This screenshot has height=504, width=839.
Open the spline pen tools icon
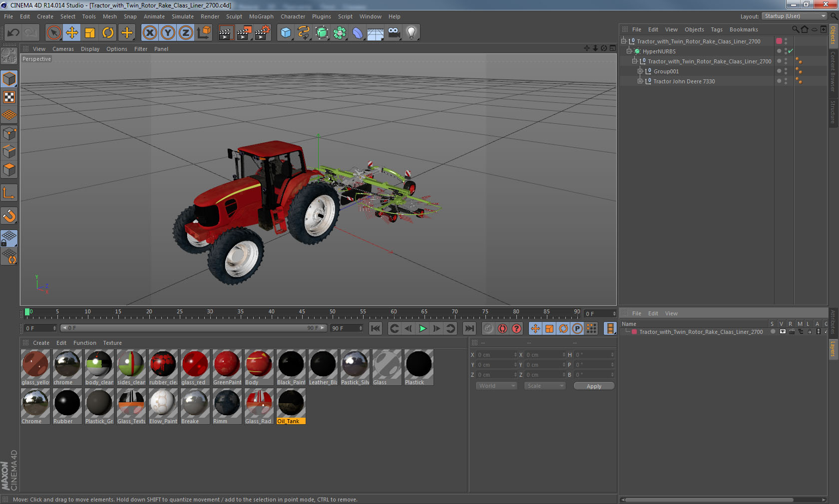point(304,33)
